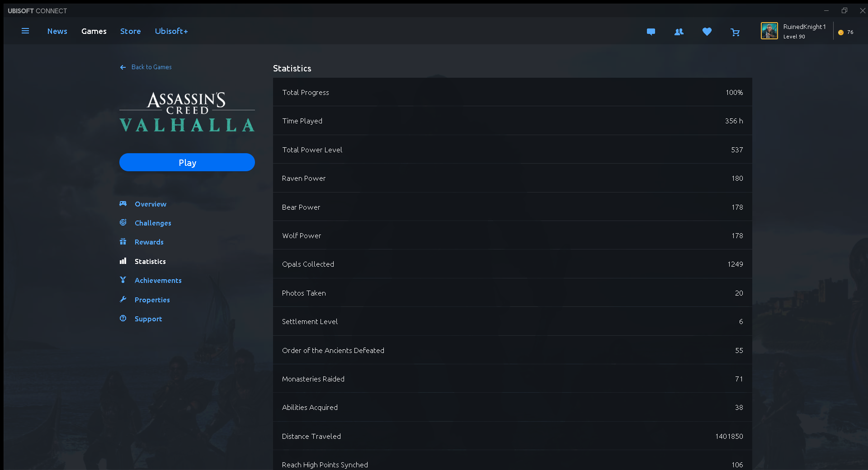
Task: Select Challenges in the game sidebar
Action: 153,223
